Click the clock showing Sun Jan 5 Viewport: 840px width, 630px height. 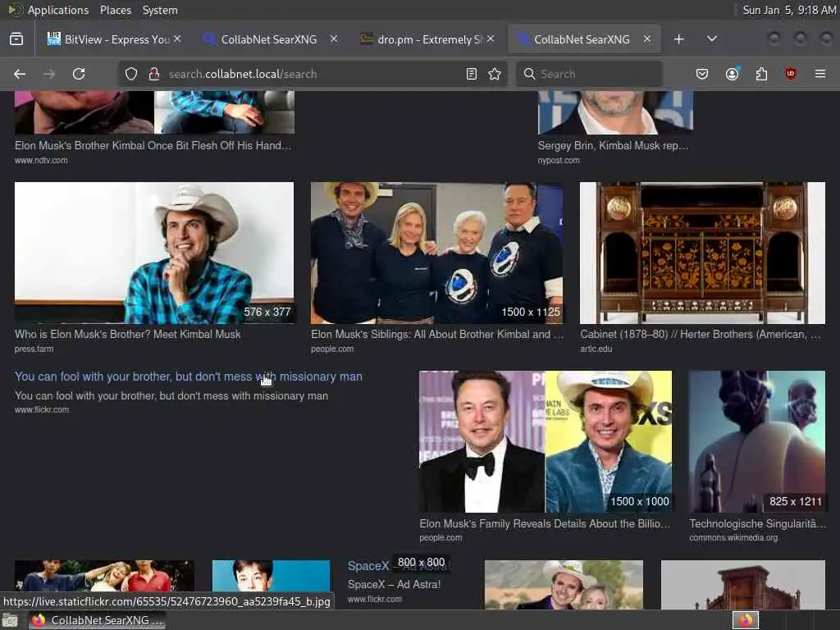[789, 10]
